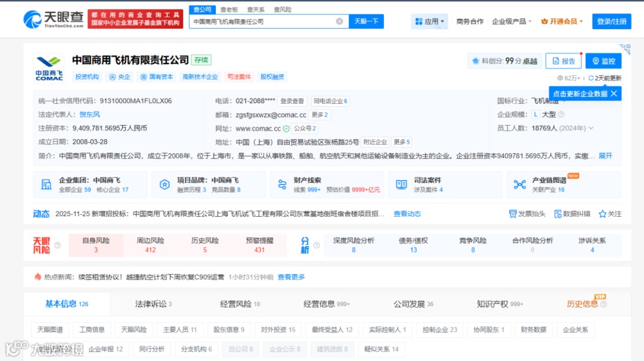The width and height of the screenshot is (644, 361).
Task: Switch to the 知识产权 tab
Action: (500, 304)
